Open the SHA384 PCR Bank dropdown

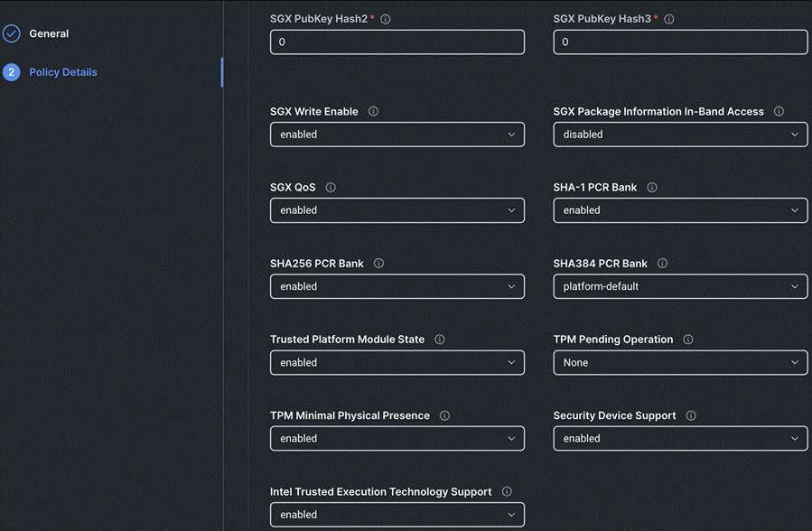tap(679, 286)
